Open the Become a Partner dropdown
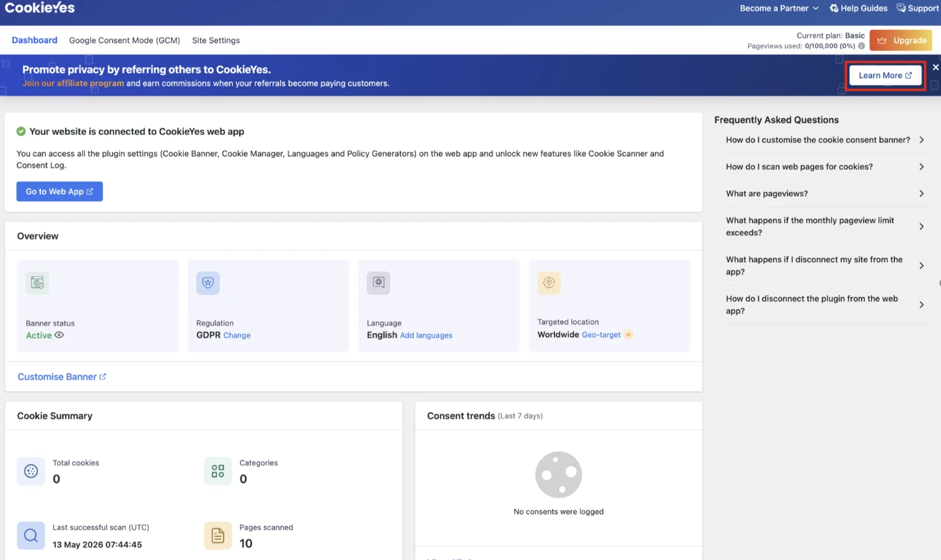 tap(779, 8)
